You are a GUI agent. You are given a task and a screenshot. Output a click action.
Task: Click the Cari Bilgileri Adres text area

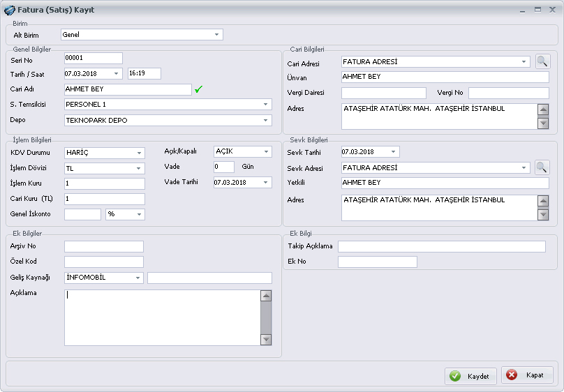[x=439, y=116]
